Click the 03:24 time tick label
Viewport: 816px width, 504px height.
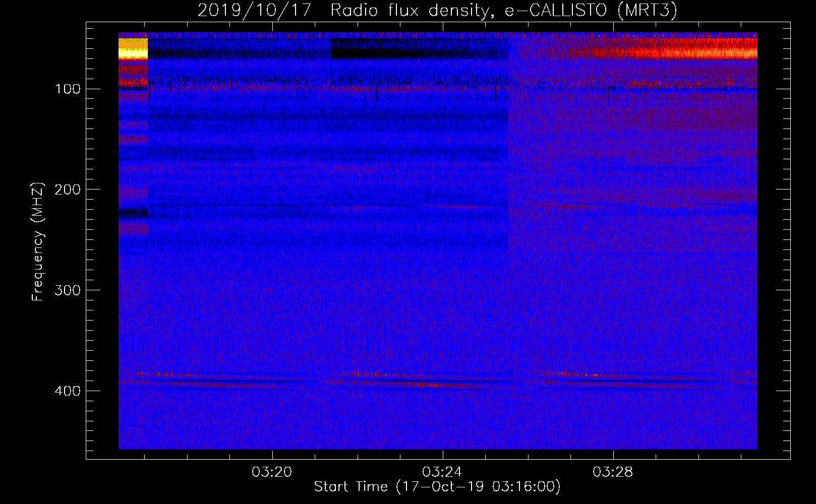click(442, 472)
